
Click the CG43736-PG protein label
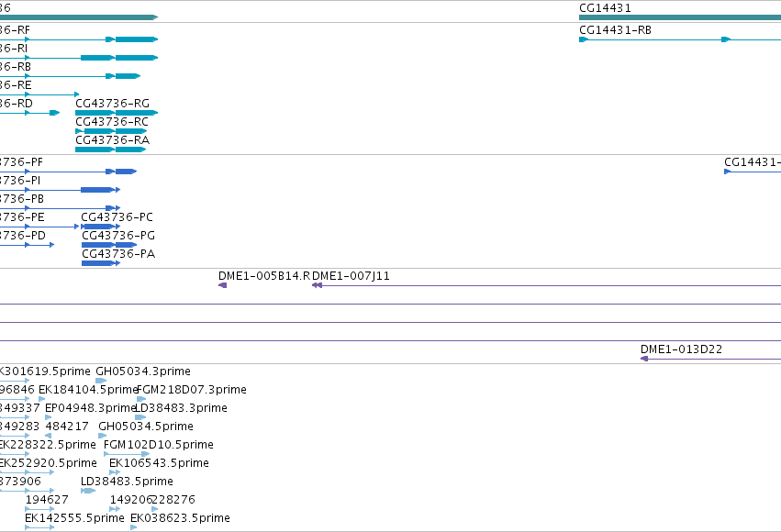tap(118, 236)
